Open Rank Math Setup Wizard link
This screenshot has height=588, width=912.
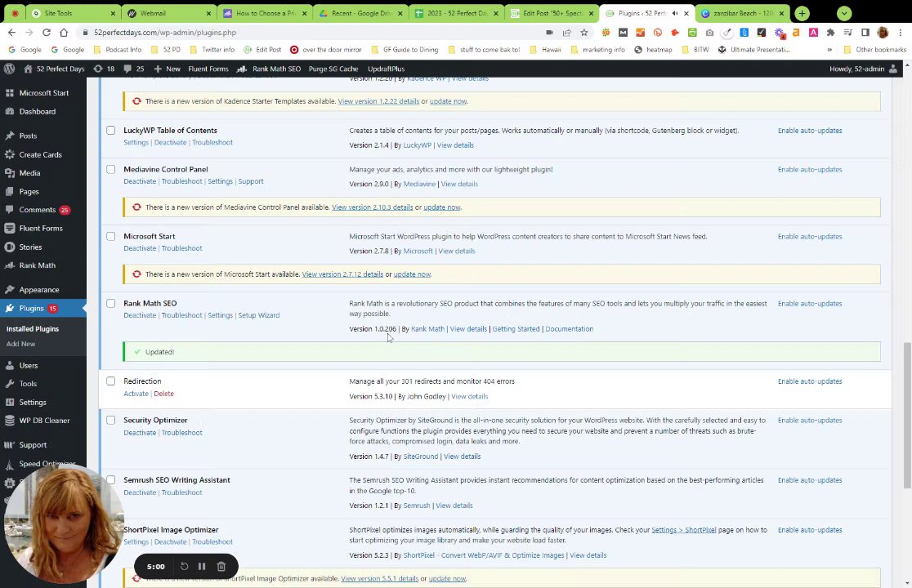[259, 315]
